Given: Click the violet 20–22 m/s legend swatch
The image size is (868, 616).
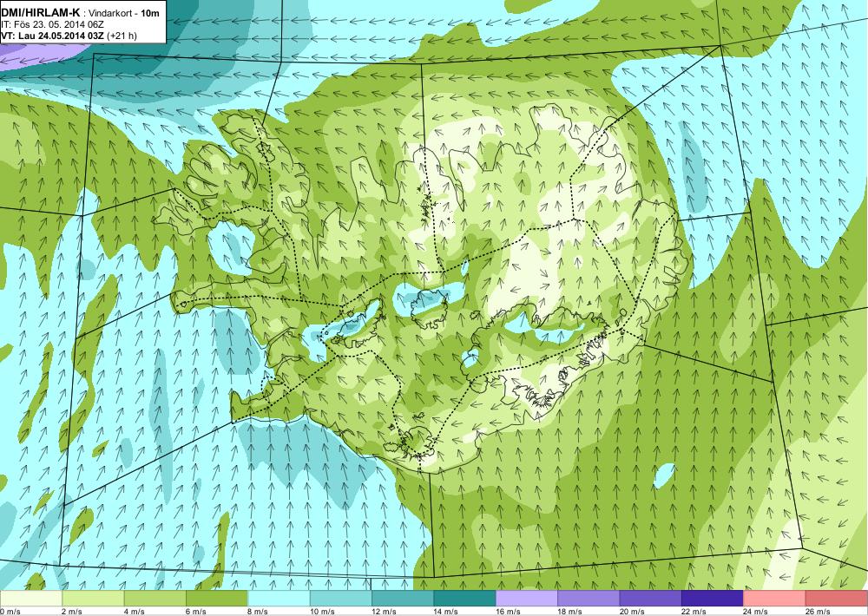Looking at the screenshot, I should [651, 599].
